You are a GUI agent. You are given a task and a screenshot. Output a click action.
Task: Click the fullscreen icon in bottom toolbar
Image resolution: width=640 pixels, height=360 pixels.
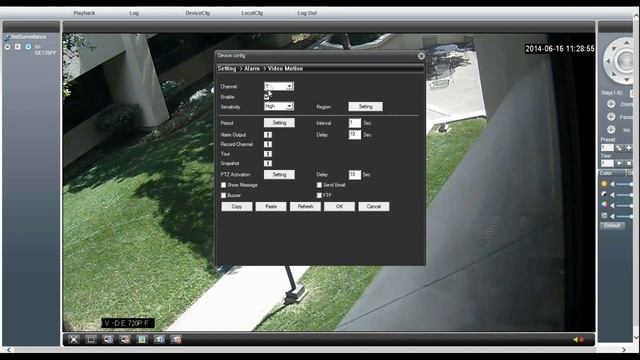click(x=74, y=339)
